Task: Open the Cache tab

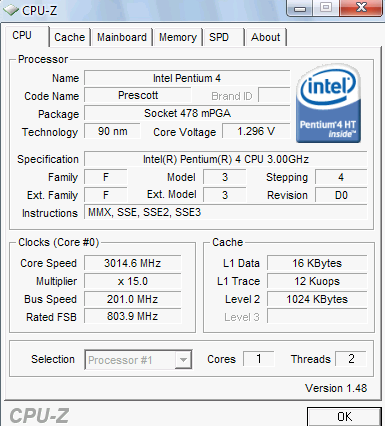Action: 70,37
